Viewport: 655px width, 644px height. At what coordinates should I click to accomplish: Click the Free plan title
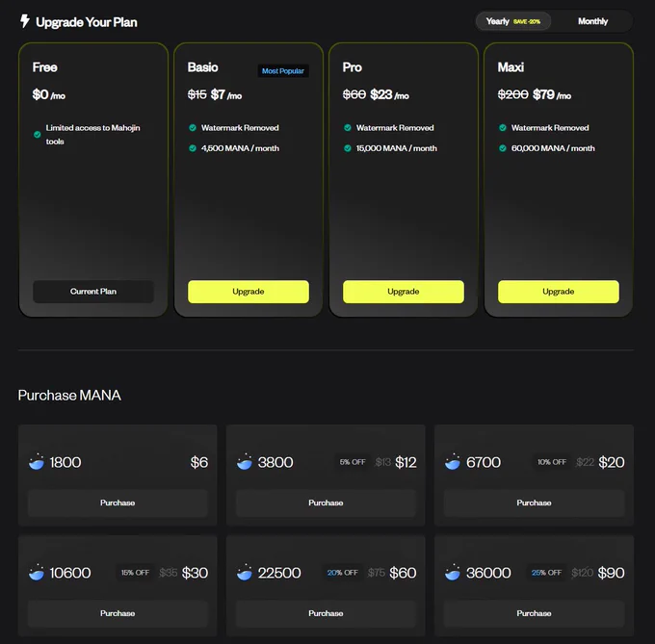[44, 67]
